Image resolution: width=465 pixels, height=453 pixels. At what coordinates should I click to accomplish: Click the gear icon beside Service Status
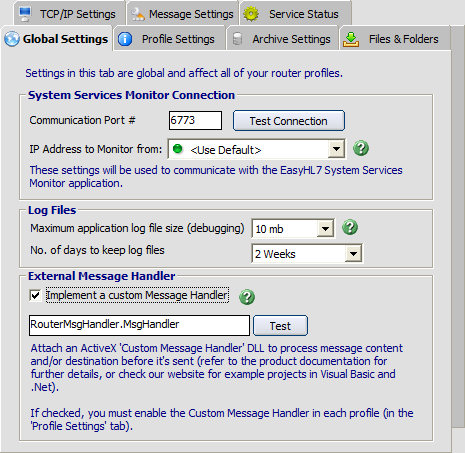tap(251, 14)
